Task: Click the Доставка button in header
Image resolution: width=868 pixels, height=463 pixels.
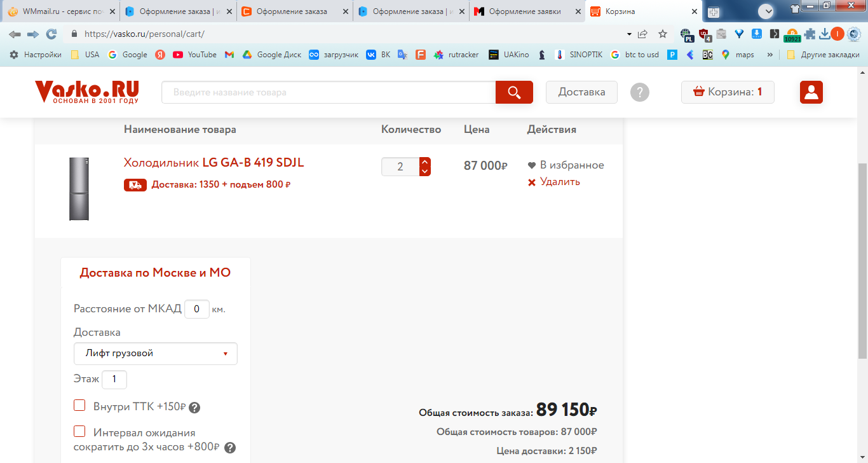Action: [x=581, y=92]
